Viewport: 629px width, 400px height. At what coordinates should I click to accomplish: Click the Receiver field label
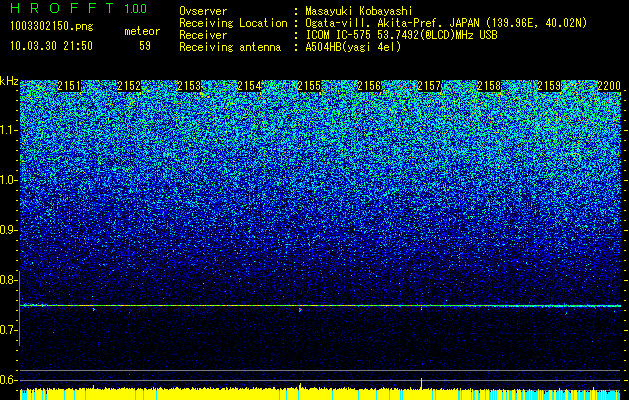(203, 35)
